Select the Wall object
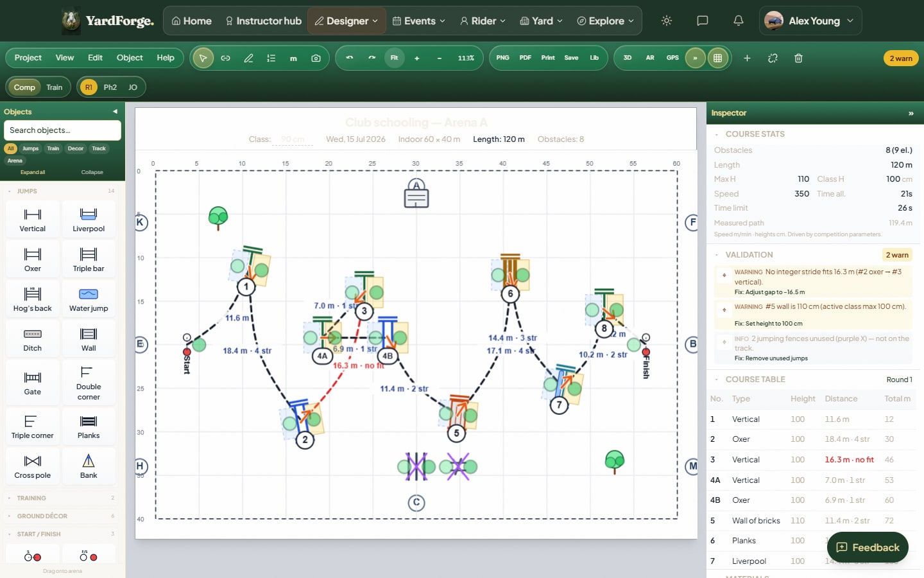 tap(89, 338)
